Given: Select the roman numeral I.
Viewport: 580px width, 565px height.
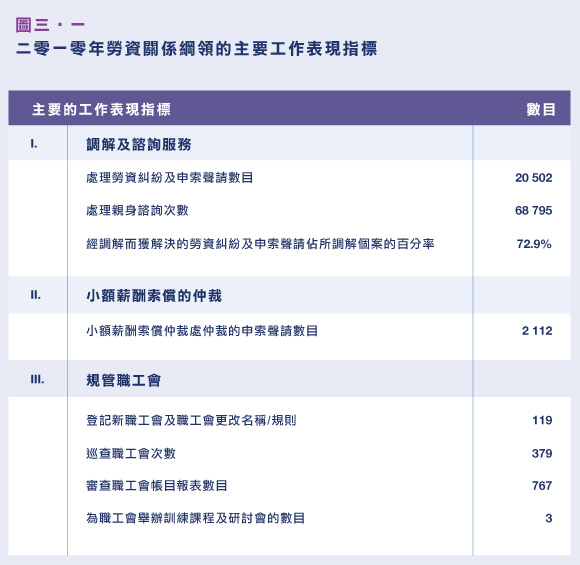Looking at the screenshot, I should point(34,144).
